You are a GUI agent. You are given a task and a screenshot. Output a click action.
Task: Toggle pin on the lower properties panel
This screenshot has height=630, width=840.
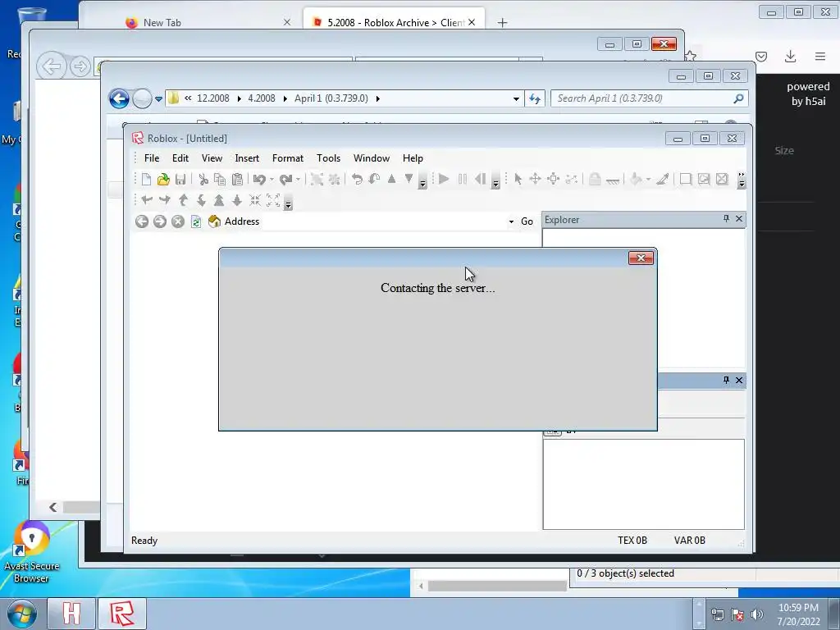pos(726,380)
